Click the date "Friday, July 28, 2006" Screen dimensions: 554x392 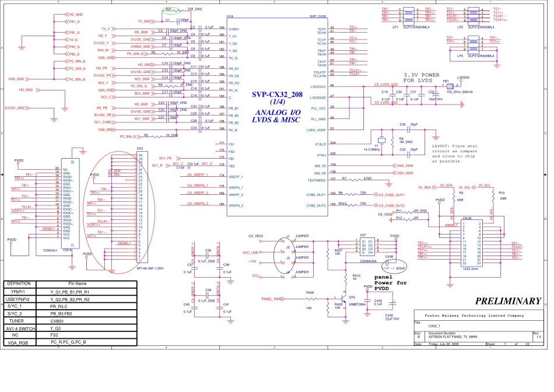coord(443,344)
